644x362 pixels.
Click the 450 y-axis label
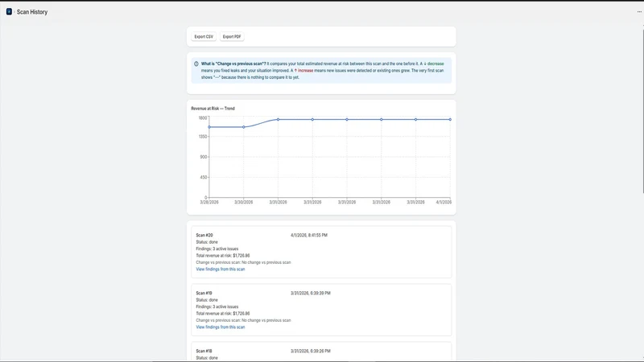(204, 177)
